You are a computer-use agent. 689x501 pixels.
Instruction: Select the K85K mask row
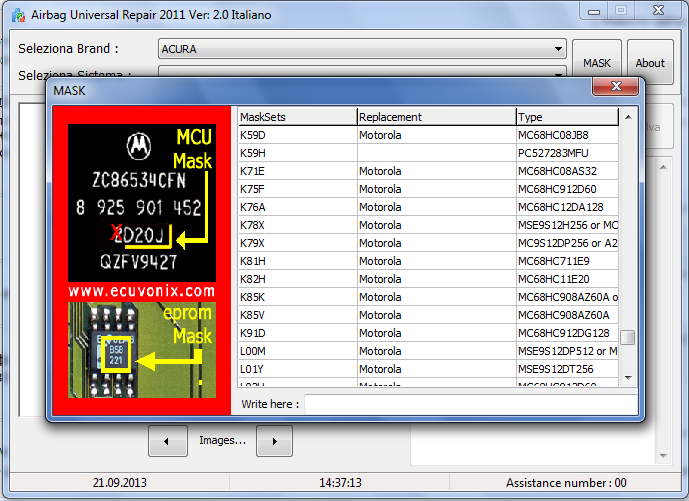point(428,297)
